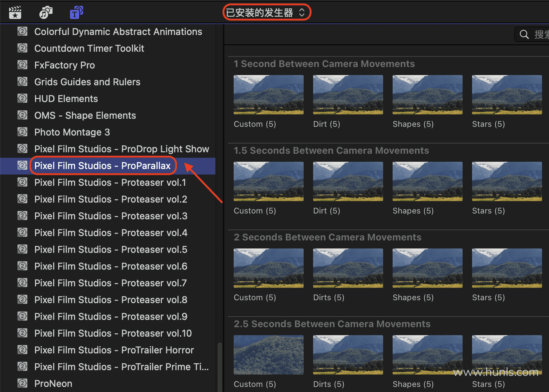549x392 pixels.
Task: Select Custom (5) thumbnail under 2 Seconds
Action: tap(269, 268)
